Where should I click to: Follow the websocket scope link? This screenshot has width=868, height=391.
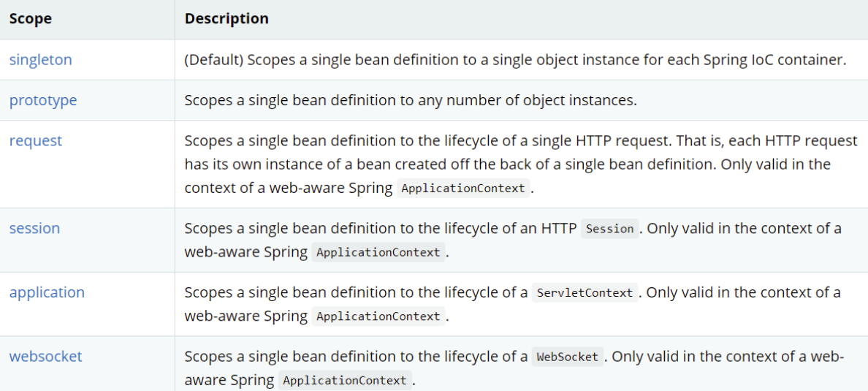point(45,357)
